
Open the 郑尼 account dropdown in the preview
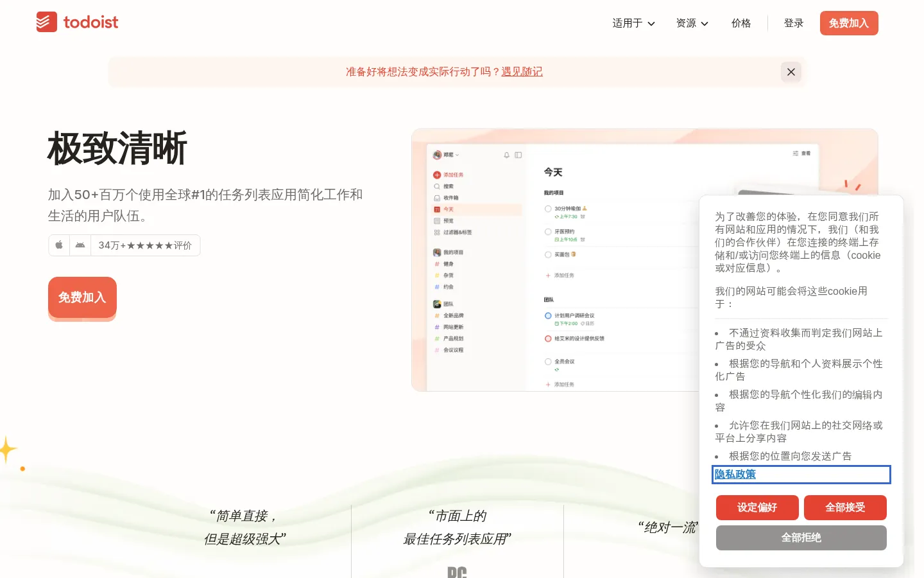446,155
